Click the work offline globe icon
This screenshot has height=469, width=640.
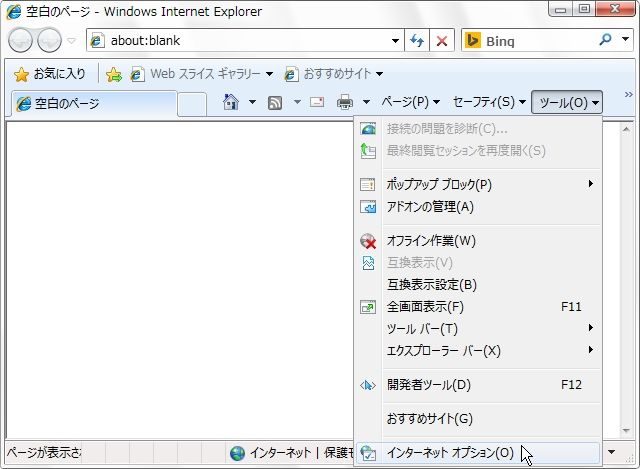[368, 241]
